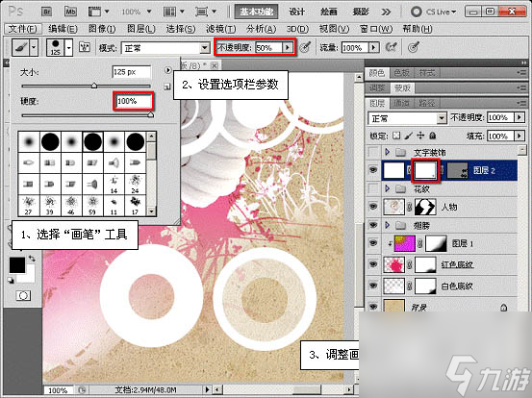Click the 图层 2 layer mask thumbnail

point(425,170)
